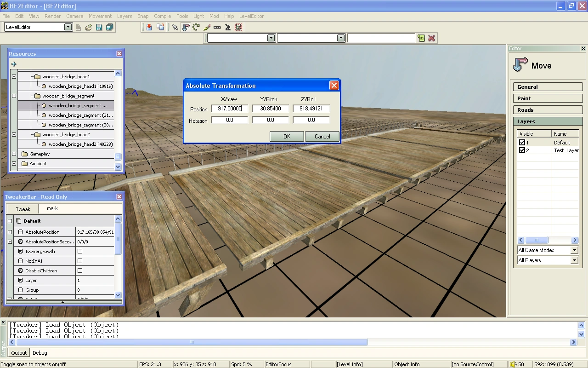Switch to the Debug tab
The height and width of the screenshot is (368, 588).
click(x=40, y=353)
